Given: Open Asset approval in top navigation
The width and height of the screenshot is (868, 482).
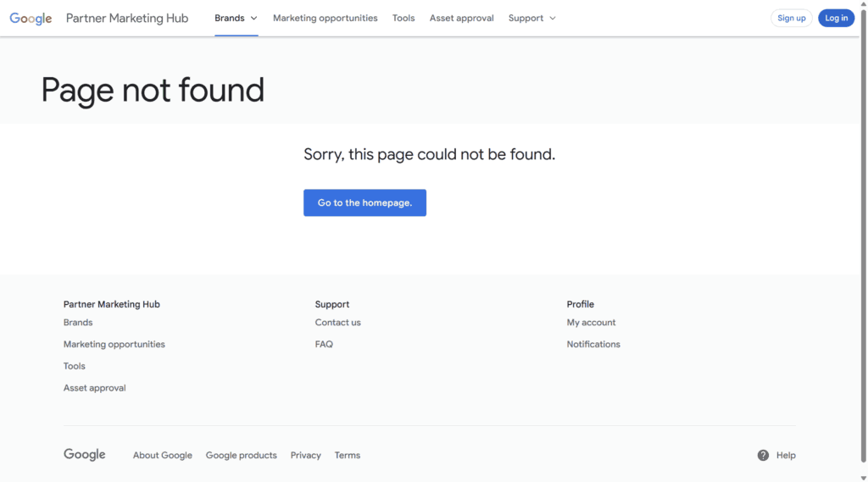Looking at the screenshot, I should 462,19.
